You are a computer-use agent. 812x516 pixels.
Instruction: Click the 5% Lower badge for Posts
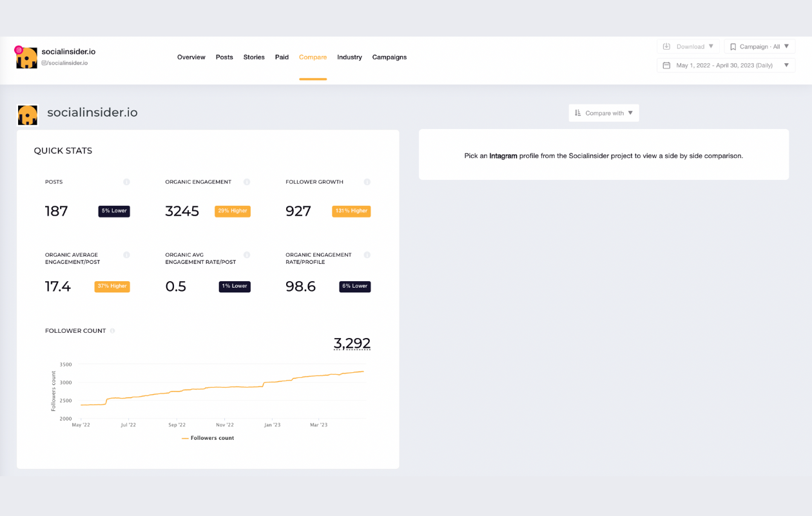pos(114,211)
